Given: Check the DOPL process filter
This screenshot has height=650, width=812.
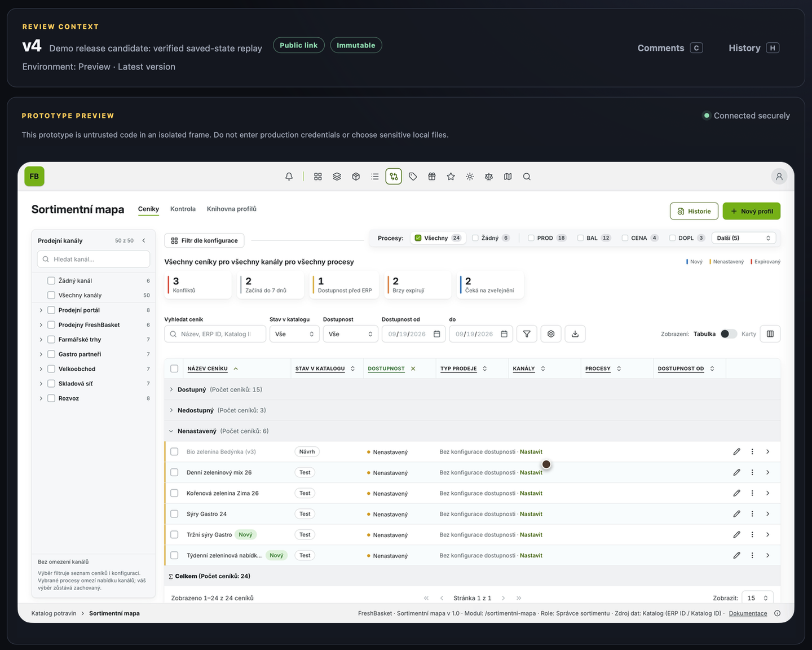Looking at the screenshot, I should (673, 238).
